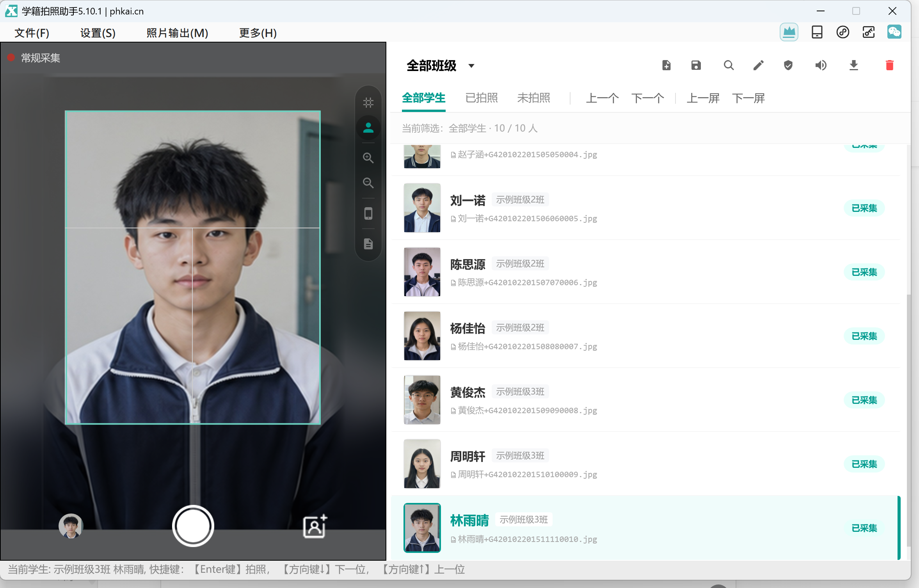Open the 照片输出(M) menu
This screenshot has width=919, height=588.
177,33
